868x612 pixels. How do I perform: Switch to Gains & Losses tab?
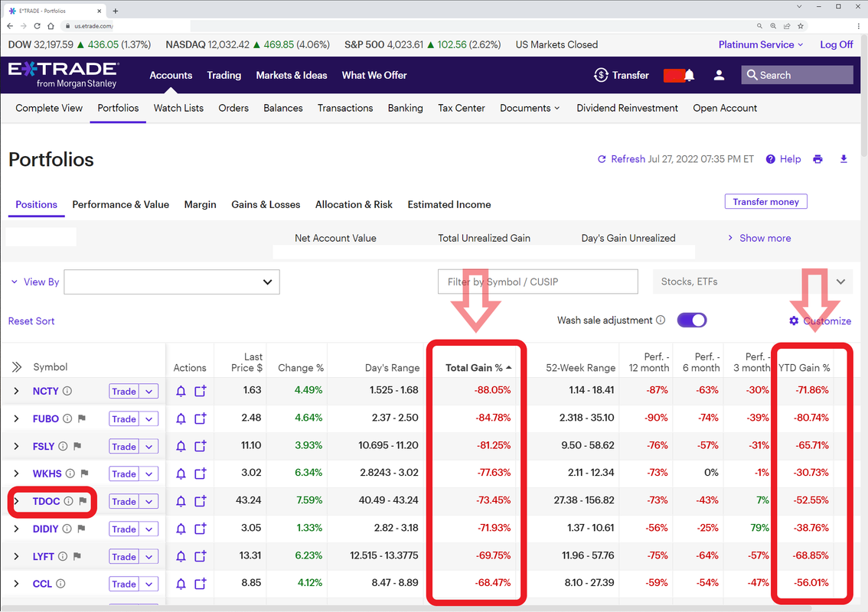pyautogui.click(x=266, y=205)
